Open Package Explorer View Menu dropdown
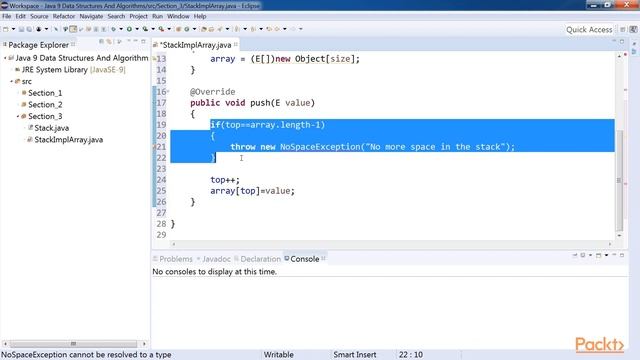 click(129, 41)
